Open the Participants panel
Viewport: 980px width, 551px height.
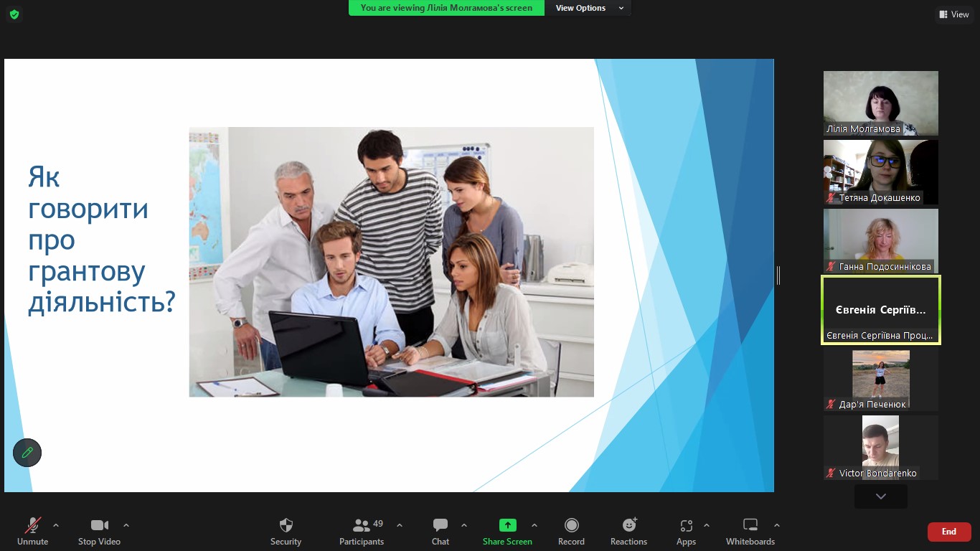pyautogui.click(x=362, y=532)
